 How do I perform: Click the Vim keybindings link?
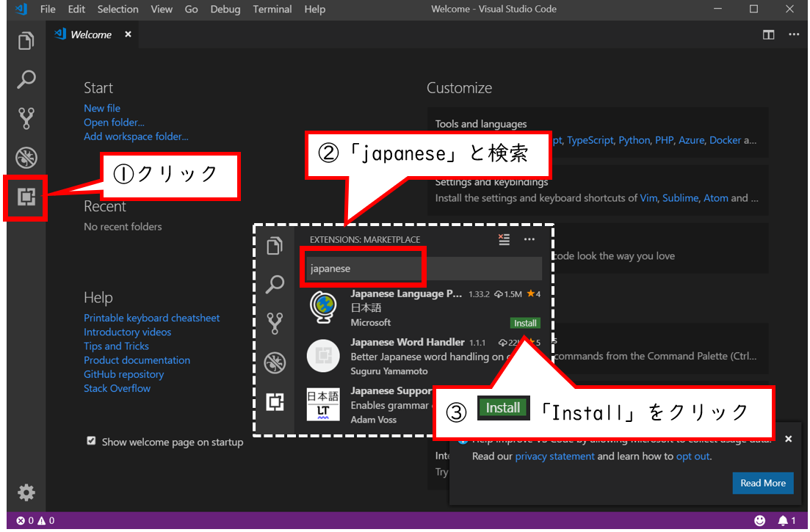coord(648,198)
